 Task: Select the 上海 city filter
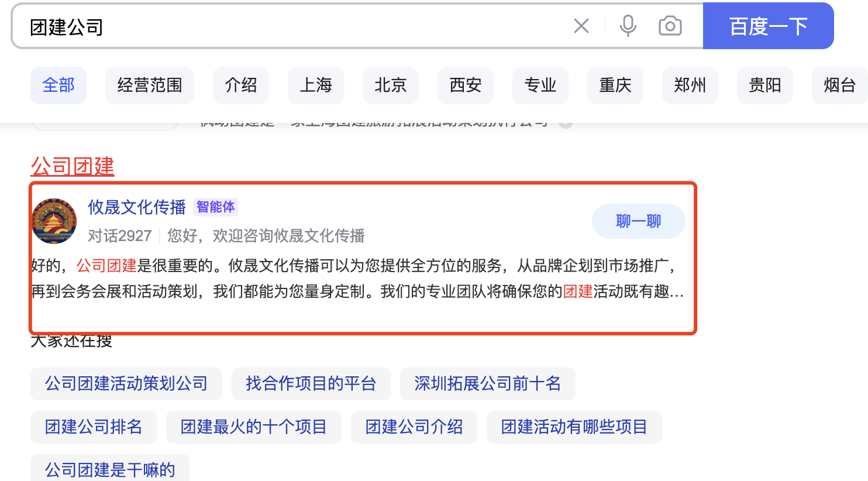(315, 85)
